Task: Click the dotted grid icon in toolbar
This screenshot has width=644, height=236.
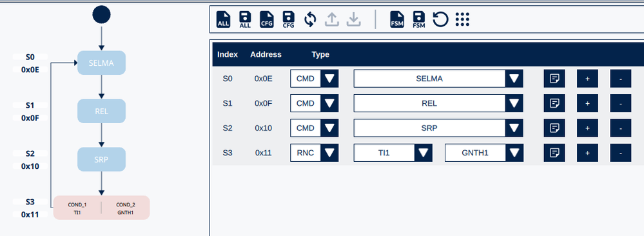Action: pyautogui.click(x=462, y=19)
